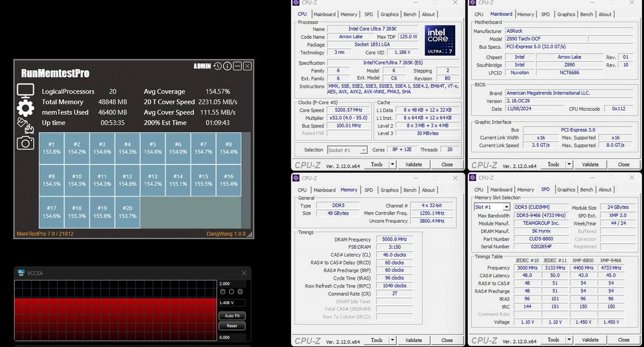
Task: Close the VCCSA graph window
Action: click(244, 273)
